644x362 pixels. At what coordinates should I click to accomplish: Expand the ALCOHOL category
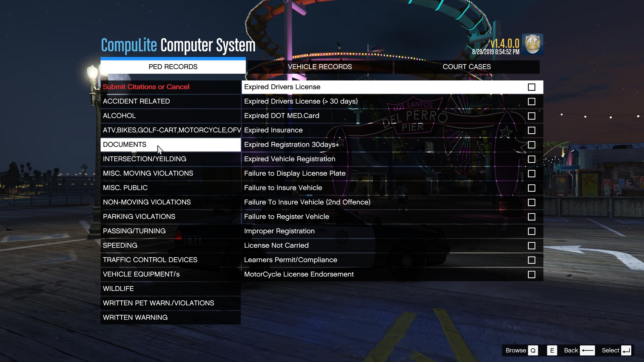[119, 116]
